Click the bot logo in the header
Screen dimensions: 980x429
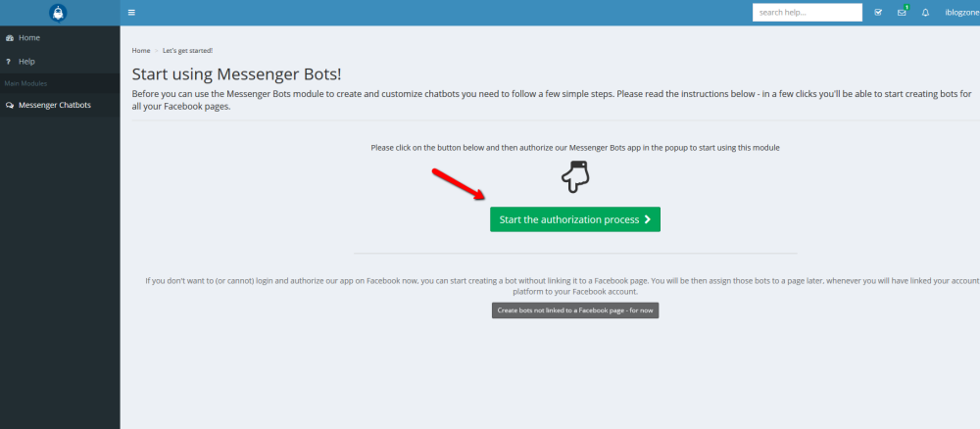(x=58, y=13)
